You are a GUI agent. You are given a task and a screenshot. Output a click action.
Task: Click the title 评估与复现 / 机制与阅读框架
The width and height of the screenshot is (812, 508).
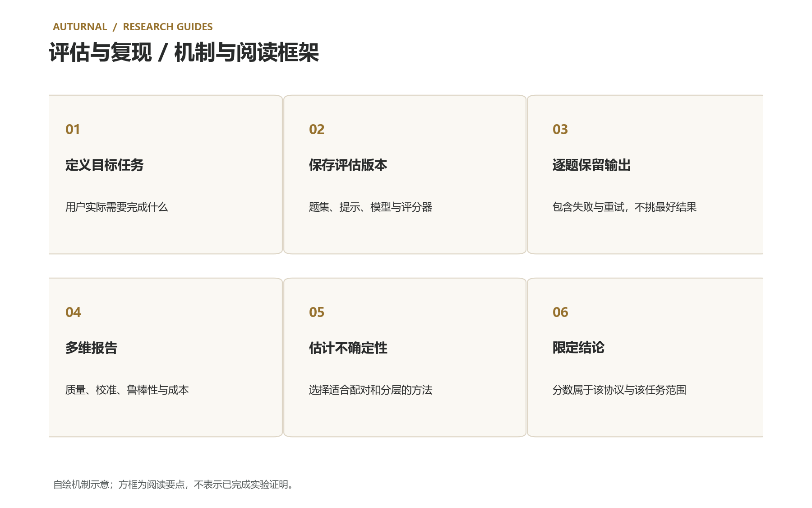[184, 52]
